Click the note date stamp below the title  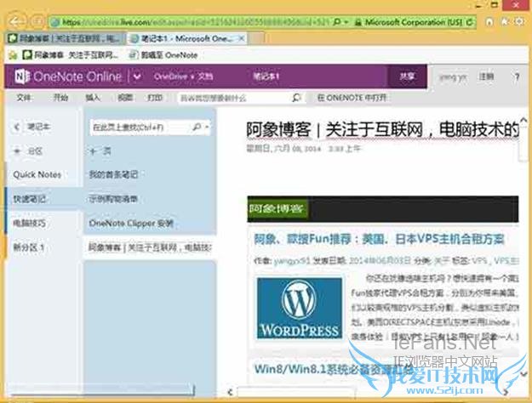(305, 149)
